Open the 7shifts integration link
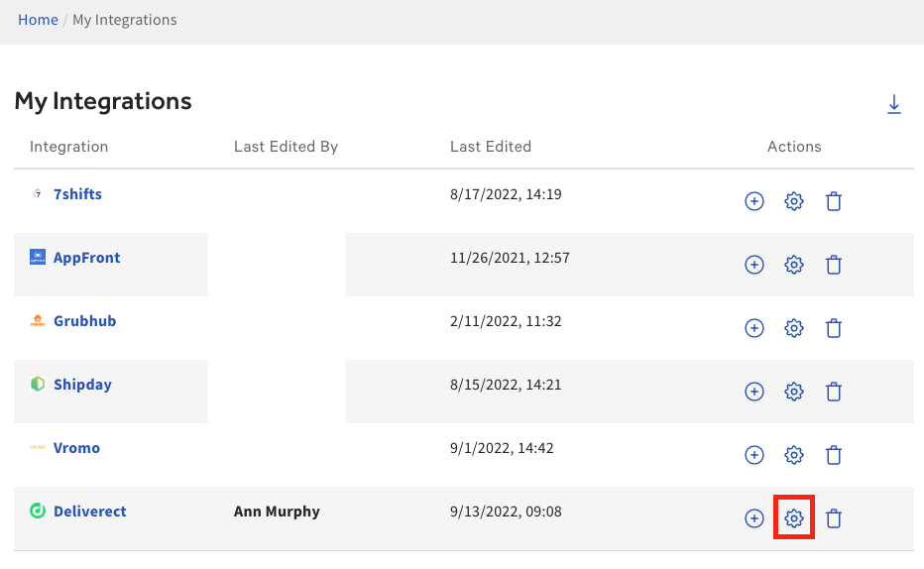924x569 pixels. coord(77,194)
